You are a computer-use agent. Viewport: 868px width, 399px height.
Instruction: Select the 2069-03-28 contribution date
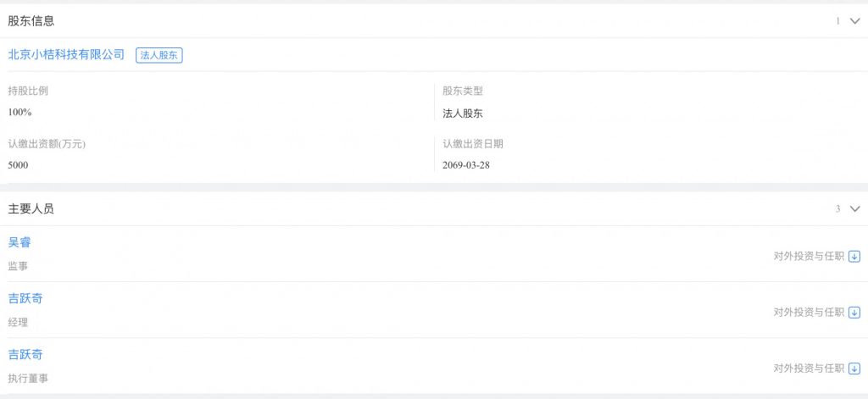coord(466,165)
